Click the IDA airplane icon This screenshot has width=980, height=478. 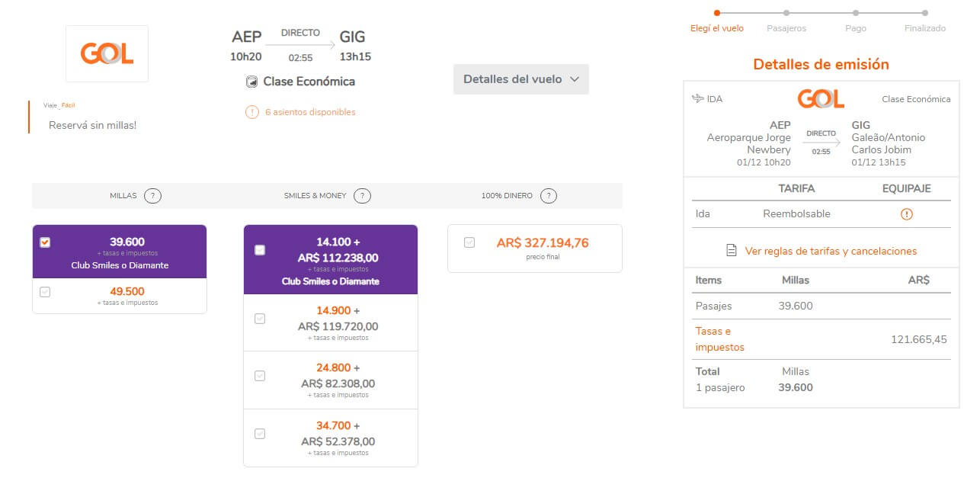pyautogui.click(x=697, y=98)
